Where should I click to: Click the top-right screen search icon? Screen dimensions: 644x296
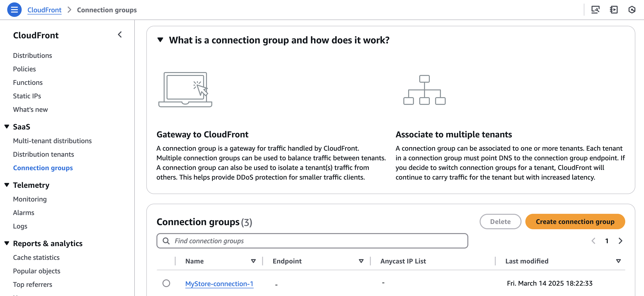tap(595, 10)
